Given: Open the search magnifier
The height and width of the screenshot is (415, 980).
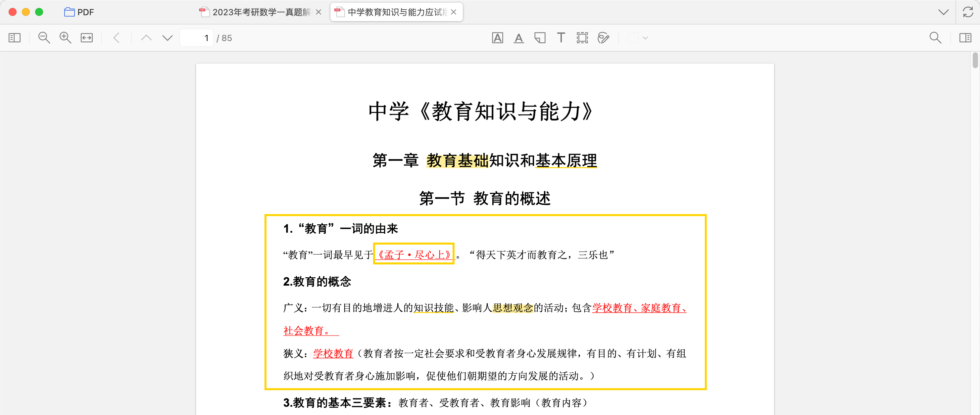Looking at the screenshot, I should point(935,38).
